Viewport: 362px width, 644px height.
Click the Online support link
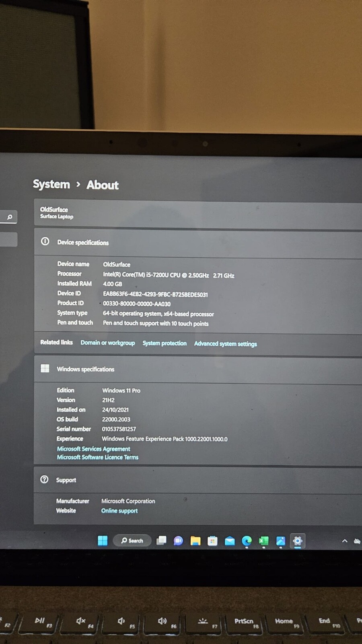(x=119, y=510)
